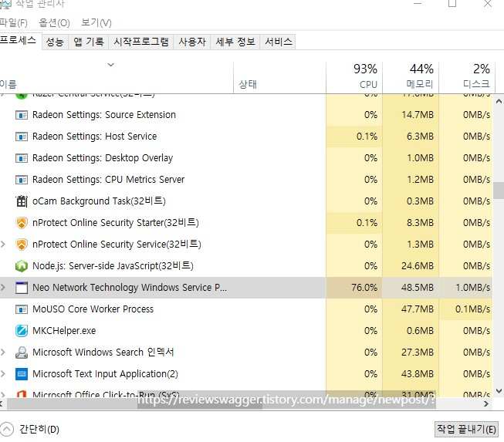The height and width of the screenshot is (442, 504).
Task: Click the 48.5MB memory value
Action: 418,288
